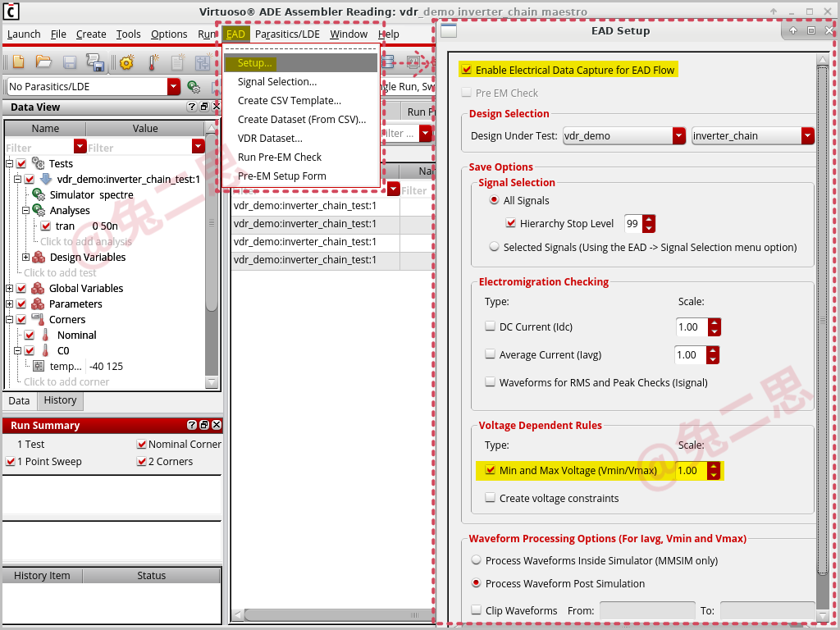
Task: Switch to the Data tab
Action: click(x=20, y=400)
